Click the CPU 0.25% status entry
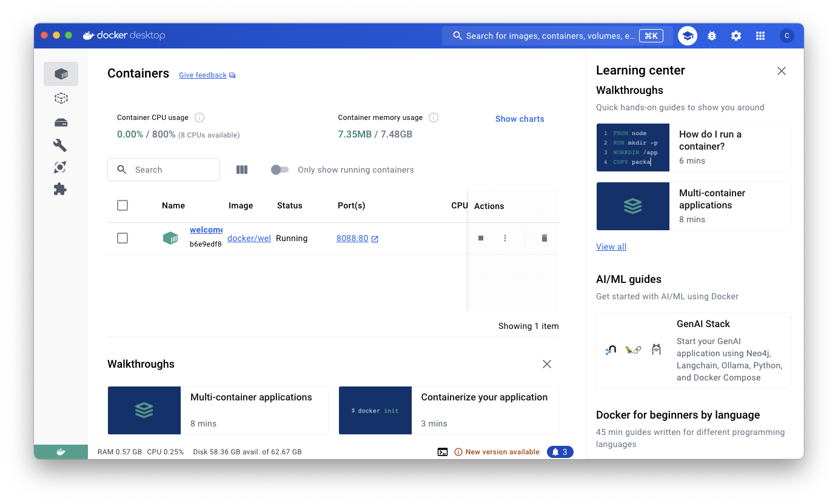 (x=166, y=452)
